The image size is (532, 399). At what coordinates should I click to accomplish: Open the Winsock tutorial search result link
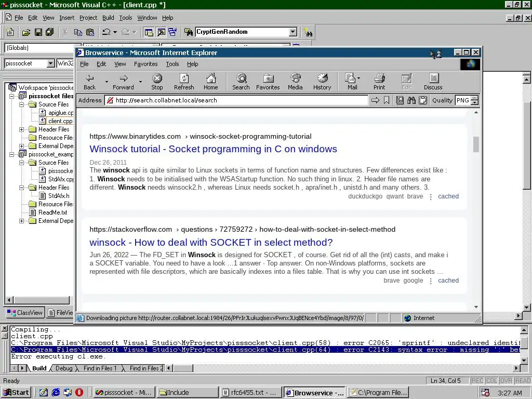[x=213, y=149]
